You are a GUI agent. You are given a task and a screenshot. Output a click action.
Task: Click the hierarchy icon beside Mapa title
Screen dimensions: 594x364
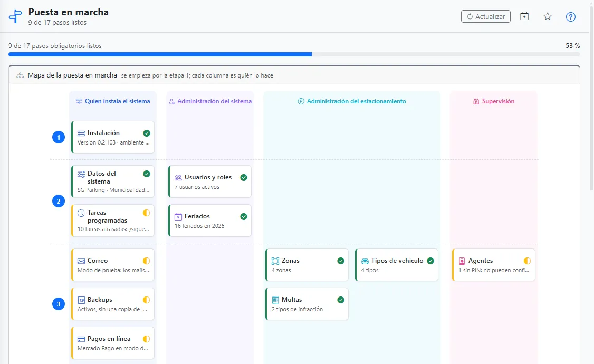pyautogui.click(x=20, y=76)
